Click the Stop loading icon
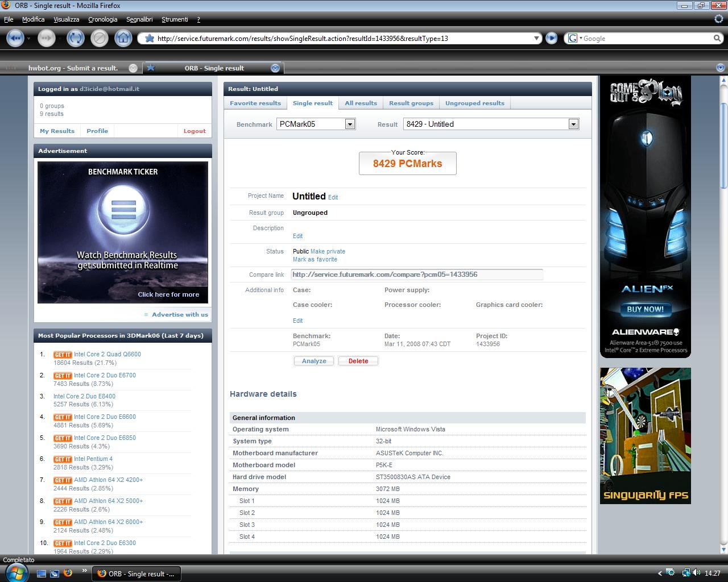The width and height of the screenshot is (728, 582). (x=99, y=38)
